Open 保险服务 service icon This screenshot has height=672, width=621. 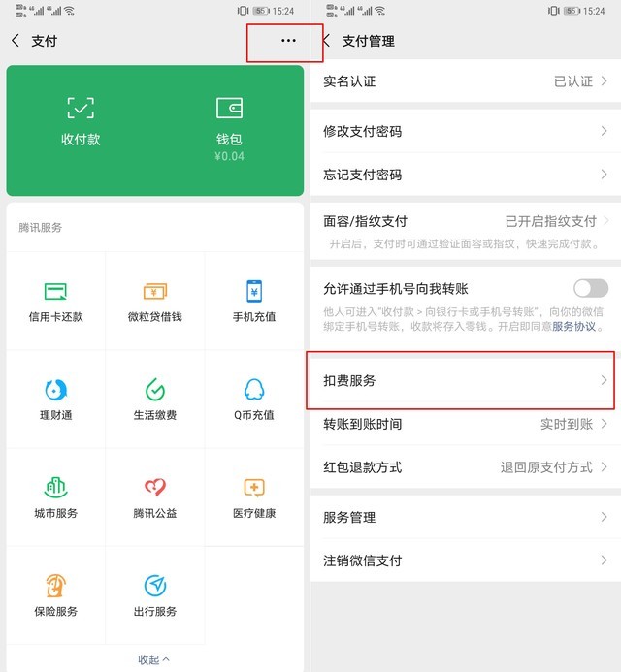pos(55,586)
